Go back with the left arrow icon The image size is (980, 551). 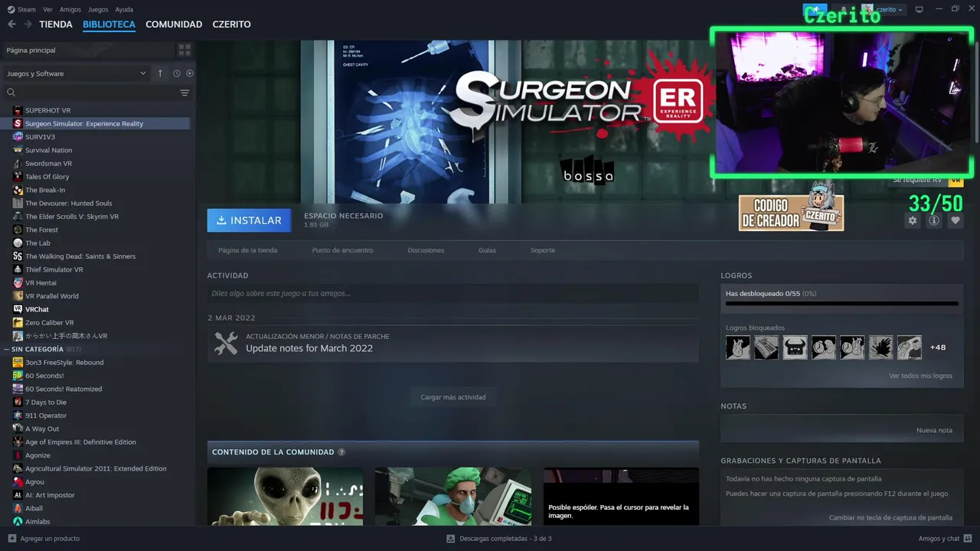click(x=11, y=24)
